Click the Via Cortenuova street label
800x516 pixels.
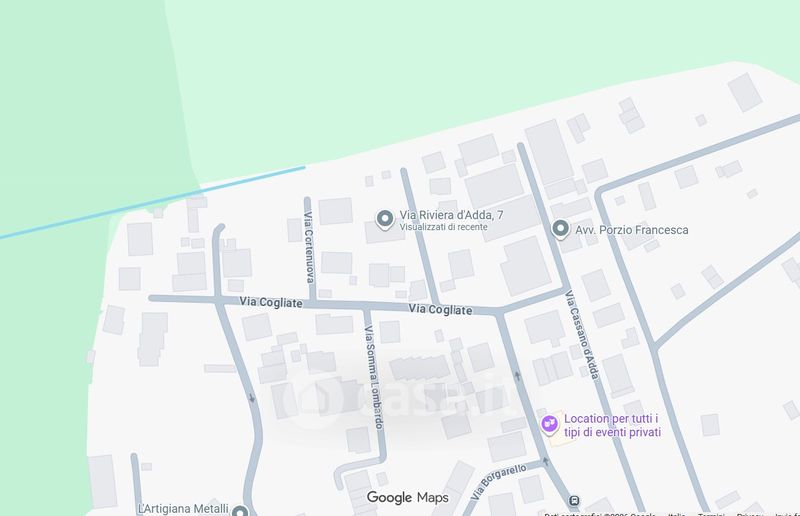point(309,247)
